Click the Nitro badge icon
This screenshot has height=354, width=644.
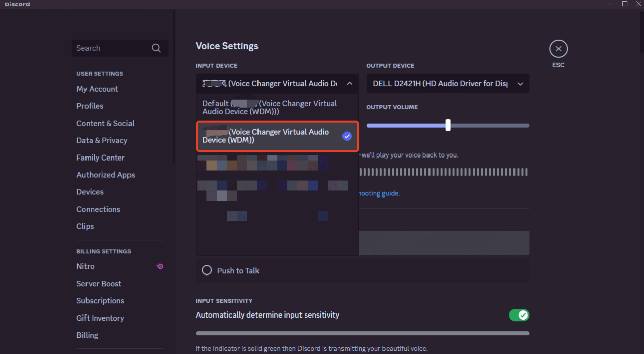[160, 266]
